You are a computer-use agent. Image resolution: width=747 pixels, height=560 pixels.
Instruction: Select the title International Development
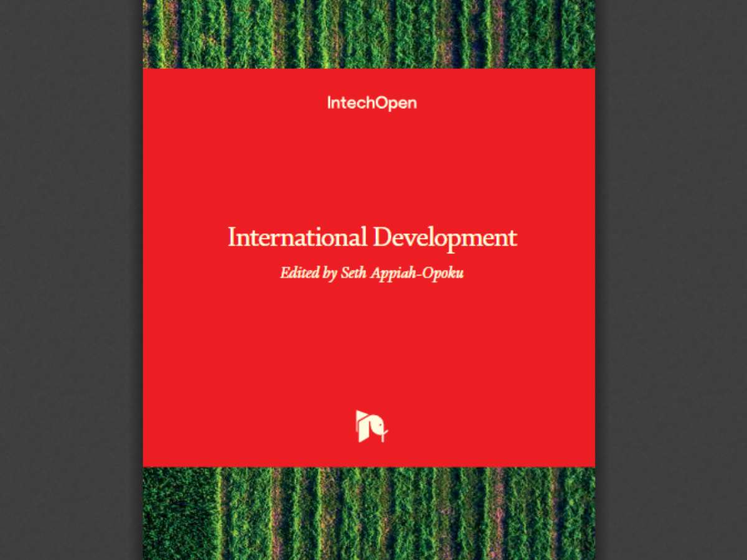(x=372, y=238)
